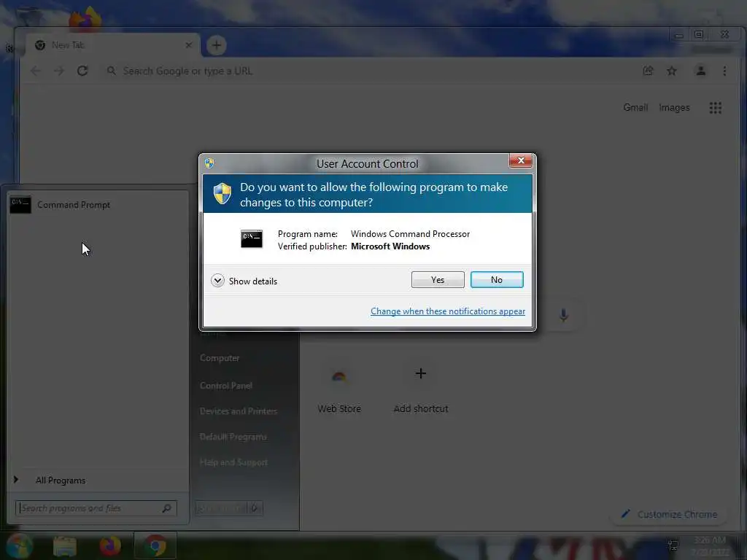
Task: Click Yes in User Account Control dialog
Action: pos(438,280)
